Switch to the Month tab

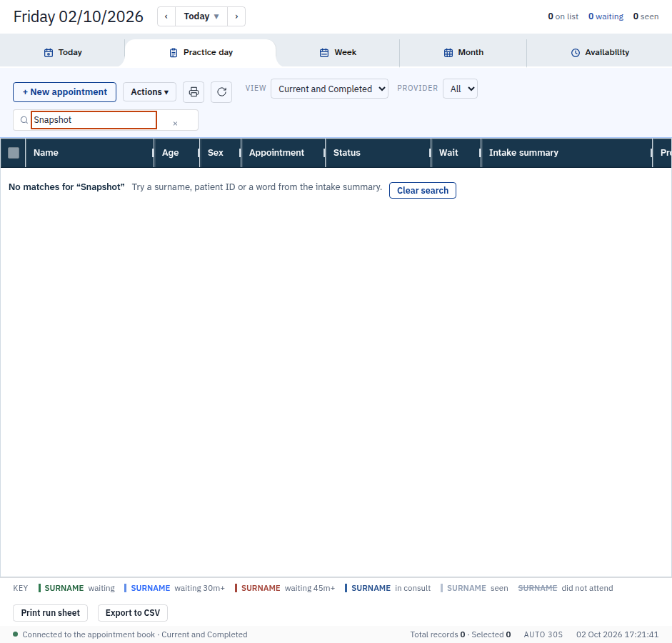tap(463, 52)
